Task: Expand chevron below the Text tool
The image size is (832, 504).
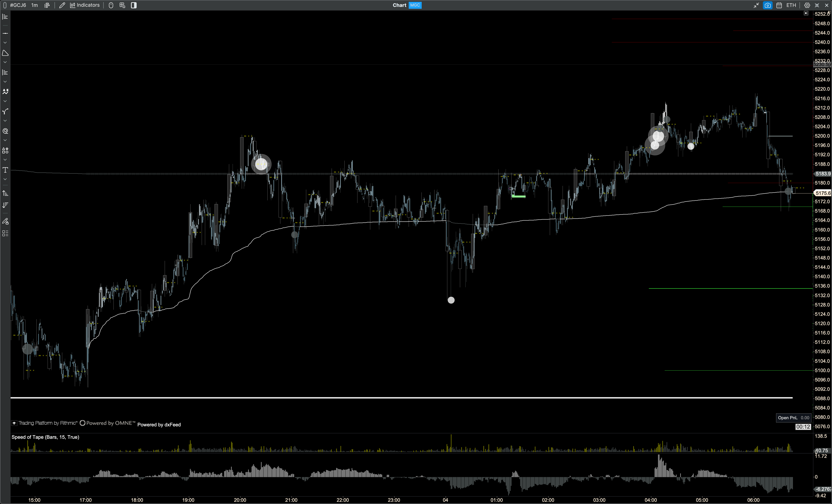Action: 5,179
